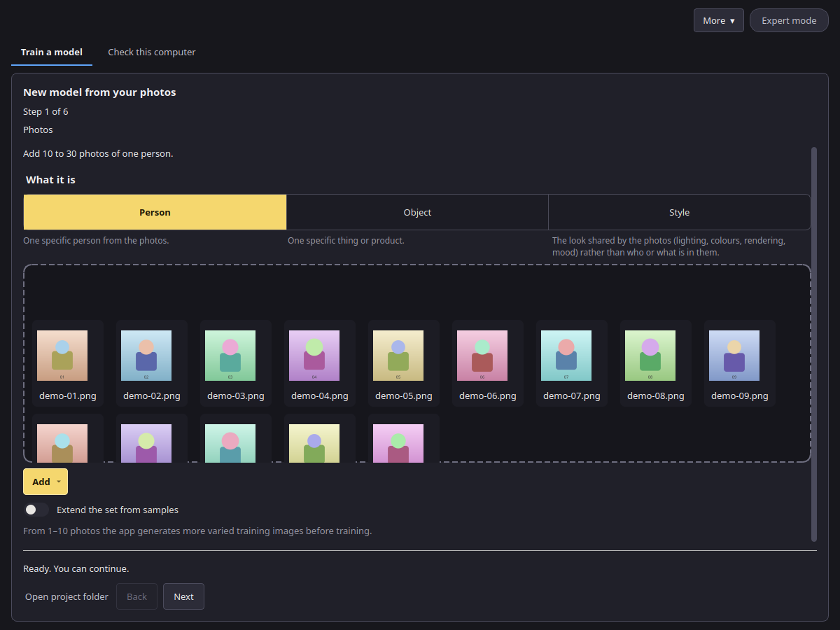
Task: Expand the Add button dropdown arrow
Action: click(x=59, y=482)
